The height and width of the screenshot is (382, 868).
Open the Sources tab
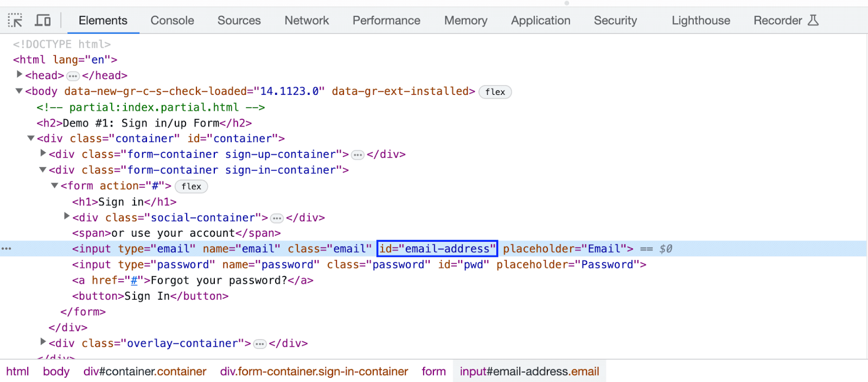pyautogui.click(x=239, y=21)
